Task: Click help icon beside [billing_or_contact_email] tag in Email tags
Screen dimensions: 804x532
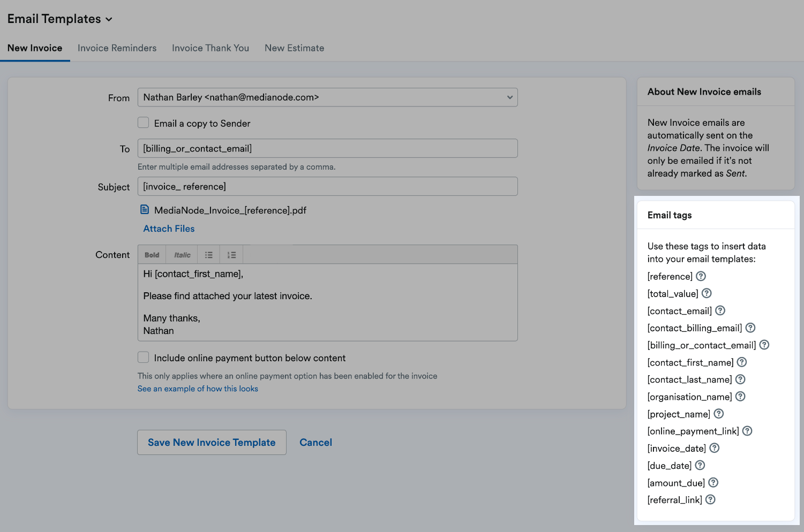Action: click(x=764, y=345)
